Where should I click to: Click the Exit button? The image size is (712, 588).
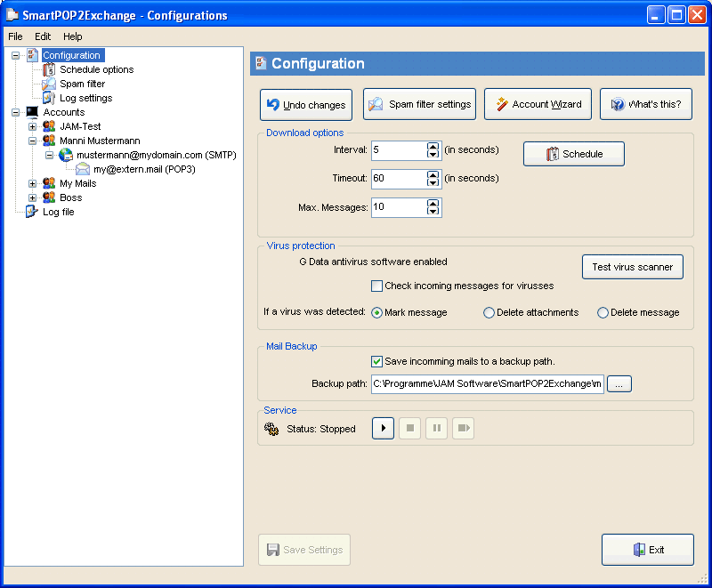click(648, 550)
